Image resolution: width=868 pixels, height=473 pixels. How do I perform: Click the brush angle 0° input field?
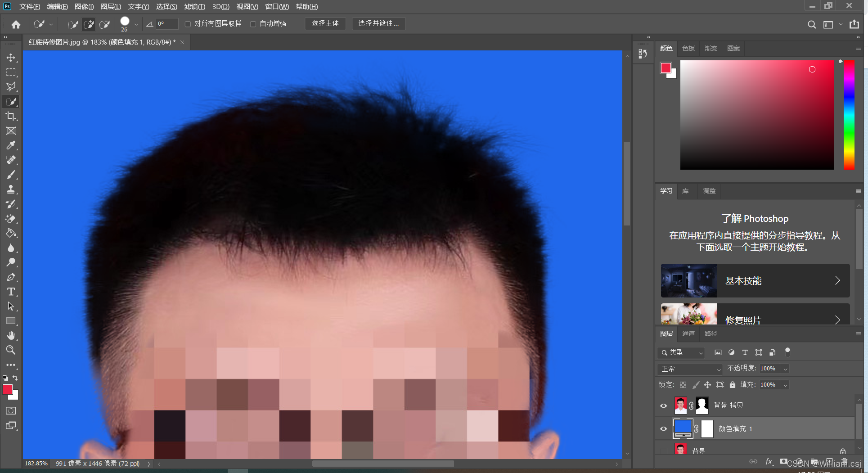167,24
